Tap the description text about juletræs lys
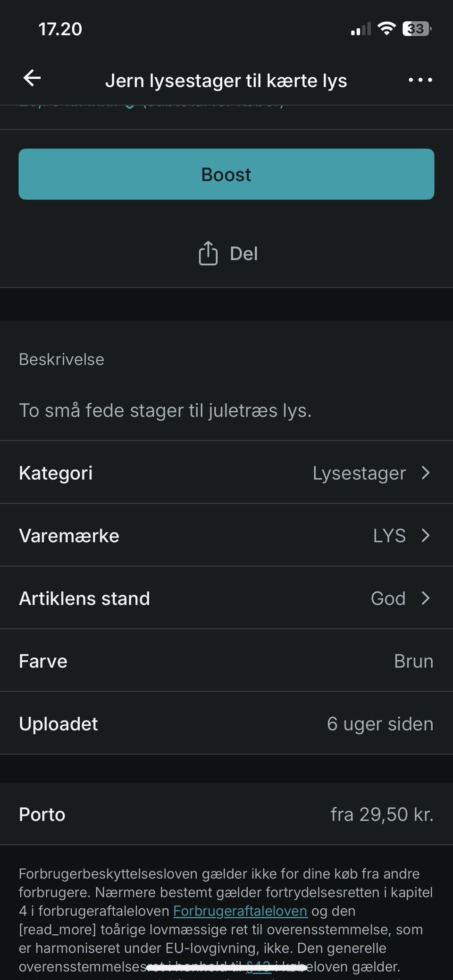 click(165, 410)
